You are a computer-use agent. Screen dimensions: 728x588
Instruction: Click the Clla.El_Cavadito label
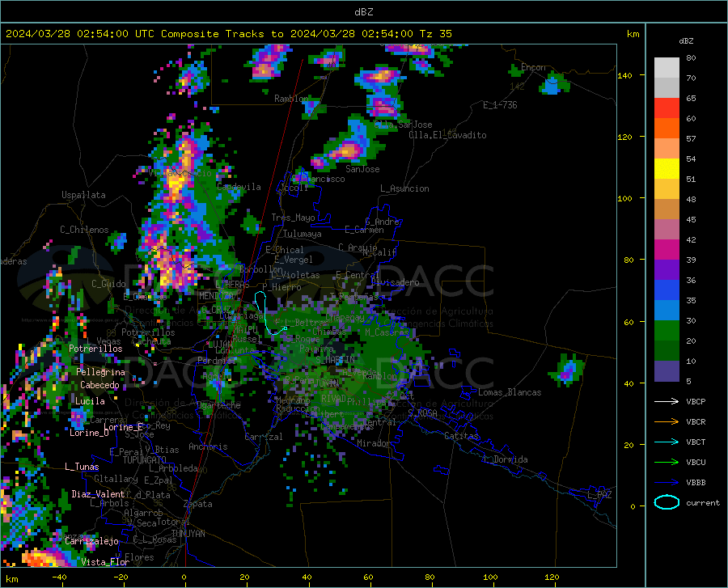447,135
